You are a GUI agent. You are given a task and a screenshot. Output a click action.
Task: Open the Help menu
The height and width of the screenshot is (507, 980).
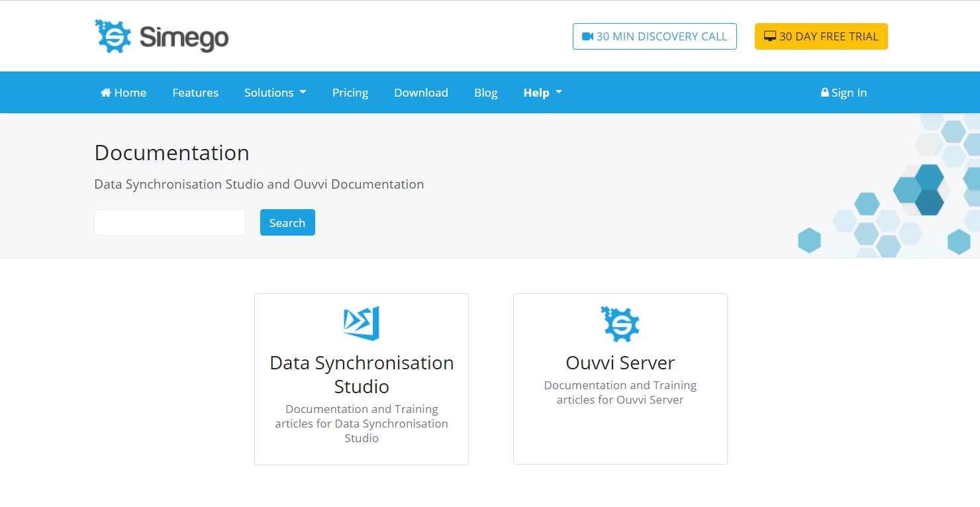click(x=542, y=93)
